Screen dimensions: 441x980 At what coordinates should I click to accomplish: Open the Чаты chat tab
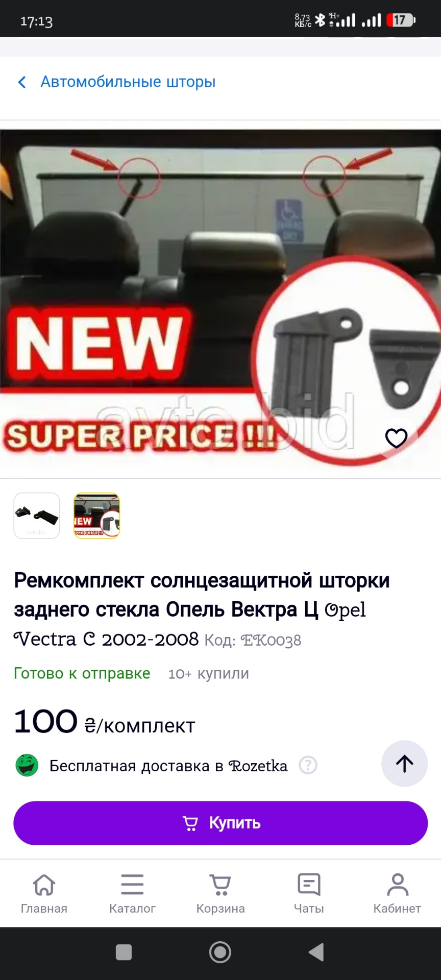[309, 893]
